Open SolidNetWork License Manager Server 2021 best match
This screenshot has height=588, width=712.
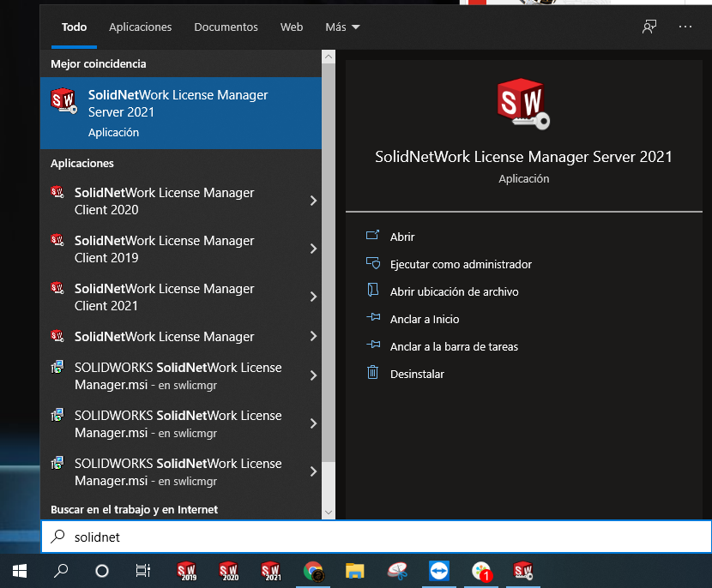(x=181, y=113)
